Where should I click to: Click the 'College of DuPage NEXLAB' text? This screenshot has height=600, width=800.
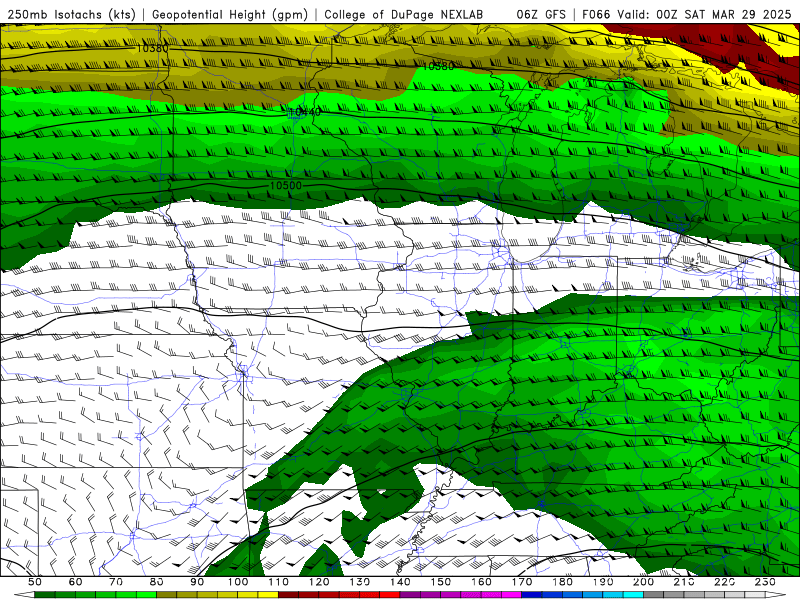click(404, 14)
